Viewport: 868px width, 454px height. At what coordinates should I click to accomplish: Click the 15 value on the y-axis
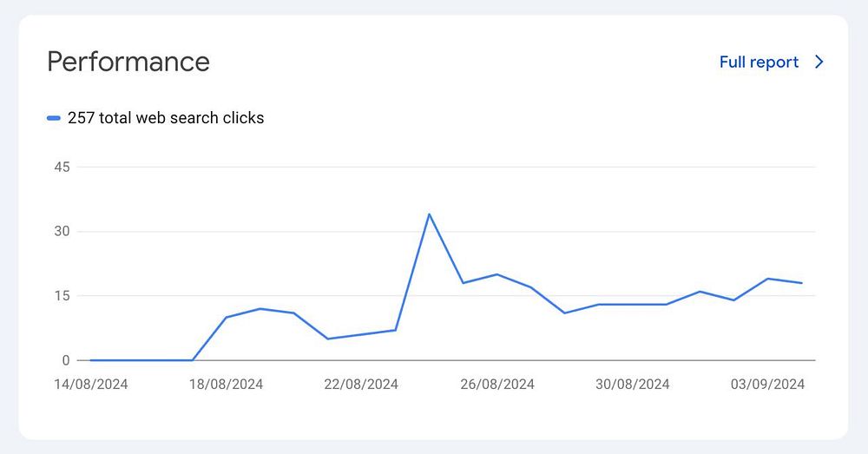tap(61, 296)
